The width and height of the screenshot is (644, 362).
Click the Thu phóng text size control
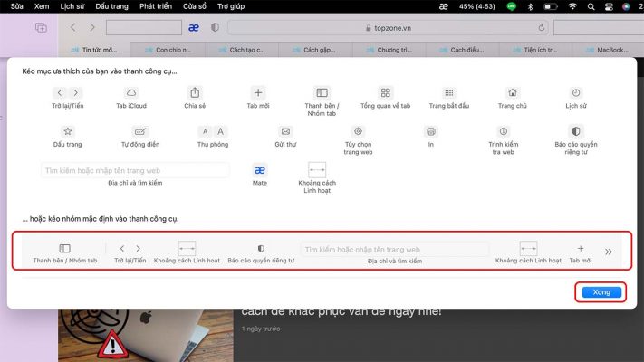point(213,131)
